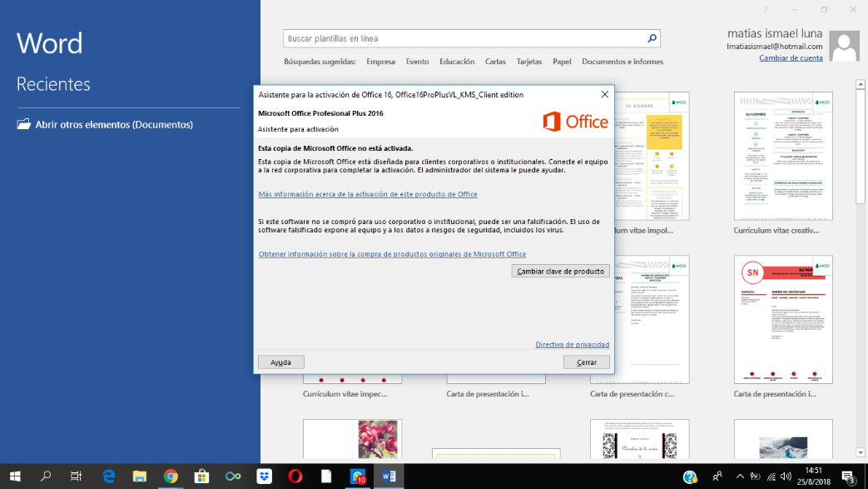Open Obtener información sobre la compra link

(x=392, y=254)
